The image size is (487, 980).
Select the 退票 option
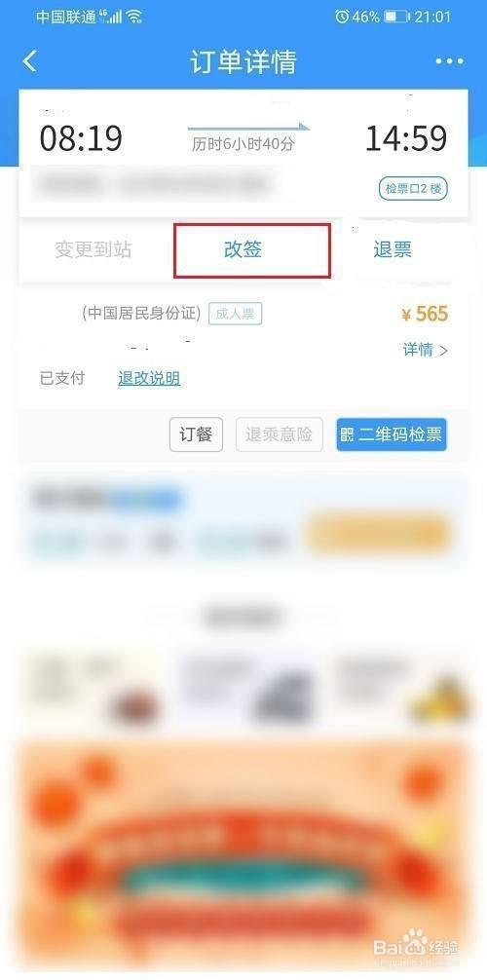coord(393,250)
